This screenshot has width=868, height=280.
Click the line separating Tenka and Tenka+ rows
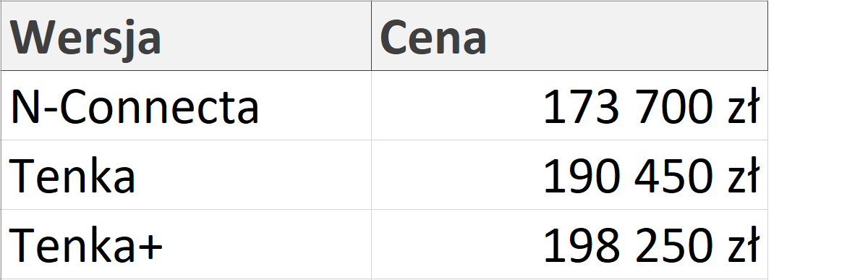[x=383, y=210]
